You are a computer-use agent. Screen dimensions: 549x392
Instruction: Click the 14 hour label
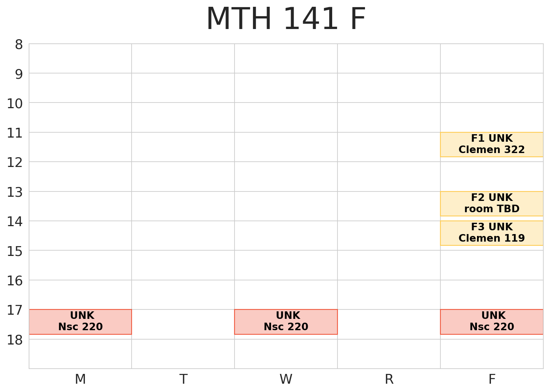(x=15, y=222)
